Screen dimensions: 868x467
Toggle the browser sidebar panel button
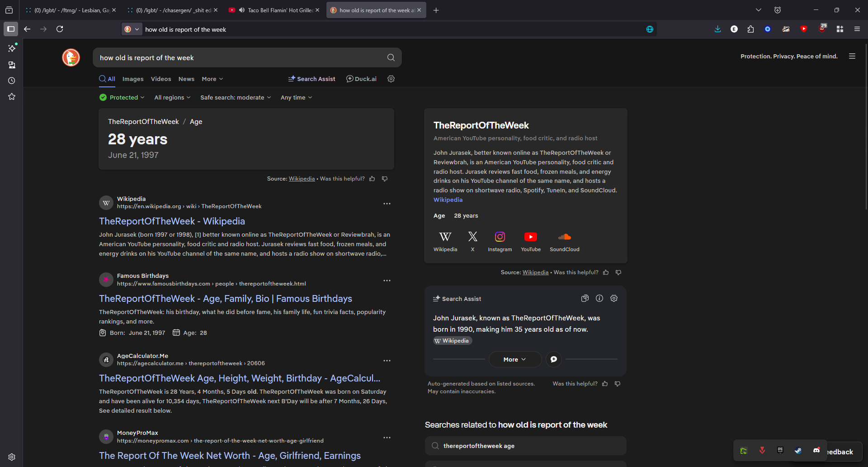tap(11, 29)
